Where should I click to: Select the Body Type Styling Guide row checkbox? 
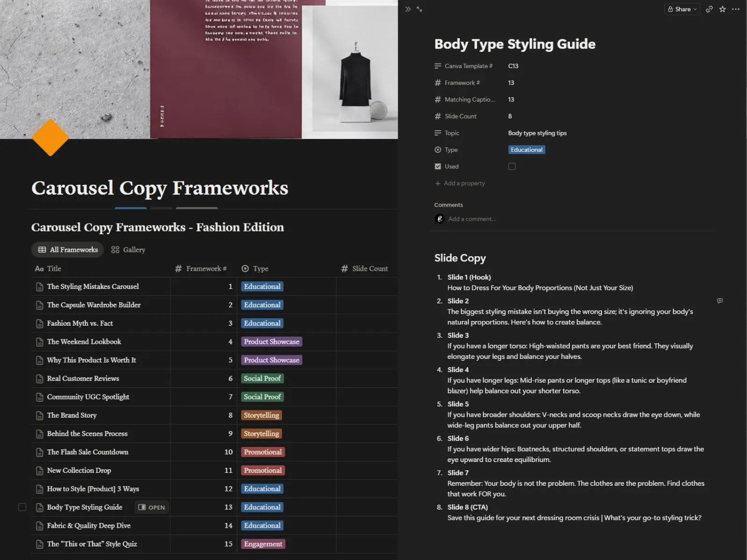click(x=22, y=507)
